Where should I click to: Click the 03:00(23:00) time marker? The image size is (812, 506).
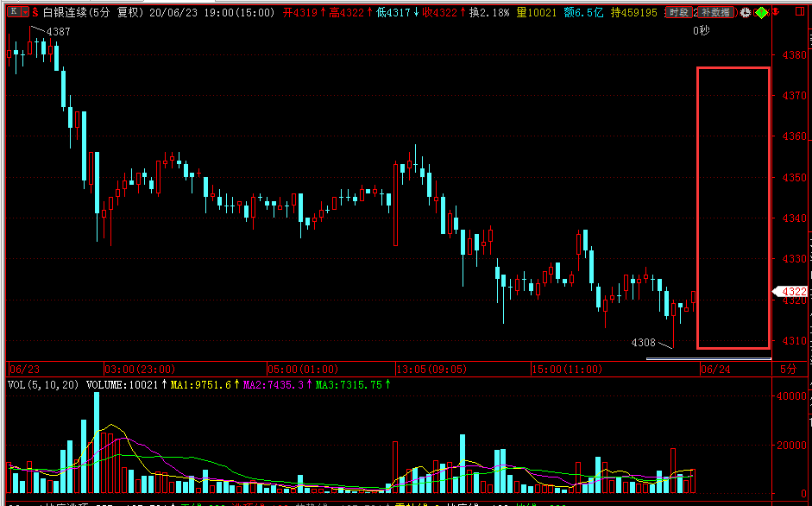[140, 369]
